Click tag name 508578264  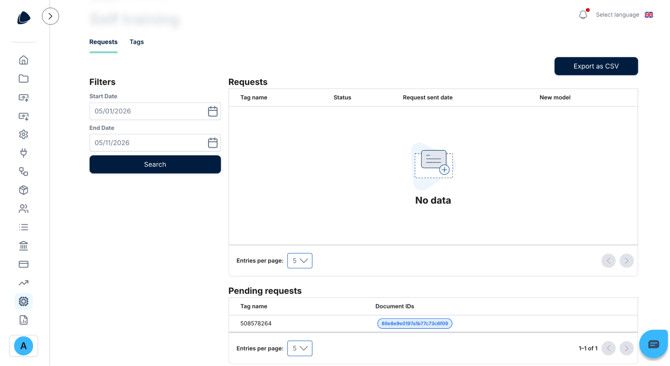tap(256, 323)
